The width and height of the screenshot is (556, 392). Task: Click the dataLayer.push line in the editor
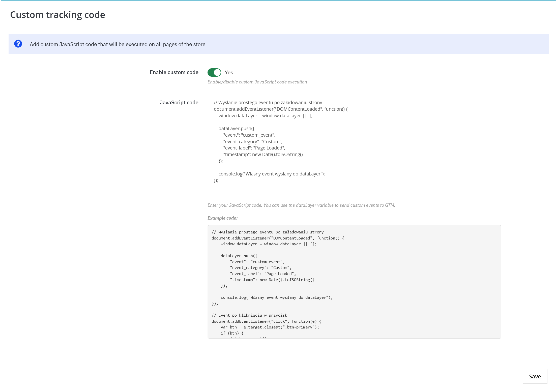point(237,128)
